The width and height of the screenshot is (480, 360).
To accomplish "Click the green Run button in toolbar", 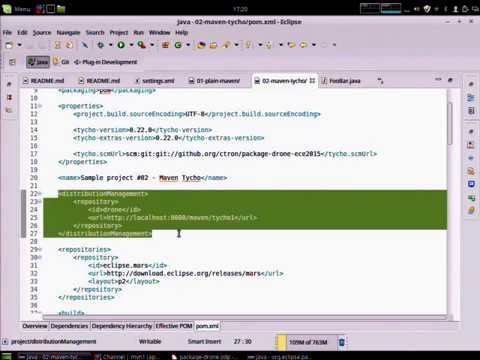I will (121, 45).
